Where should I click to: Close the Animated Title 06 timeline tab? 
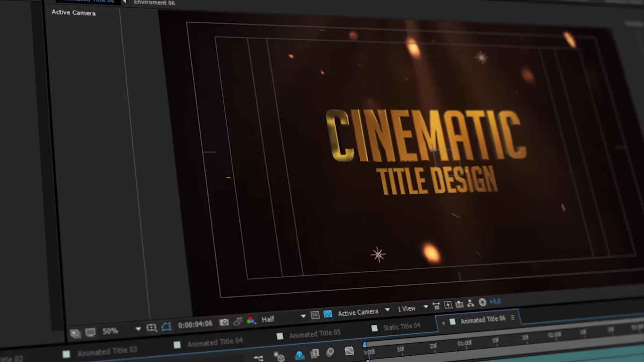(x=443, y=323)
